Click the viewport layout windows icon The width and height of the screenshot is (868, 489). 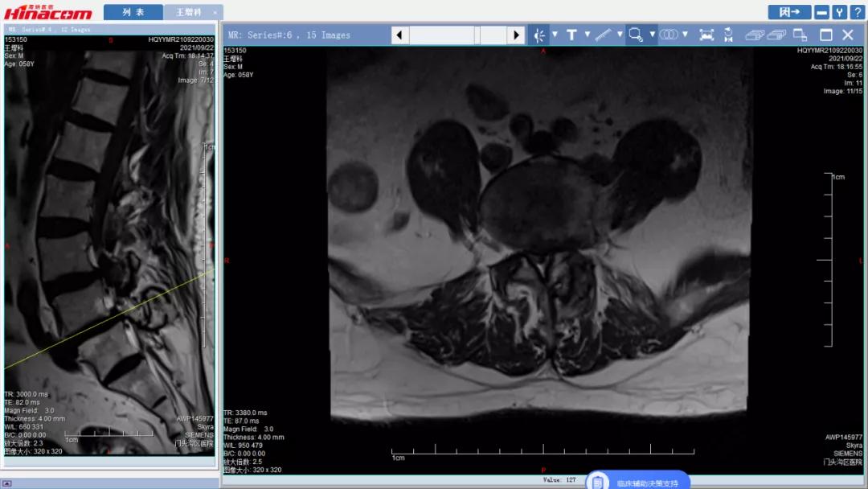pos(800,35)
